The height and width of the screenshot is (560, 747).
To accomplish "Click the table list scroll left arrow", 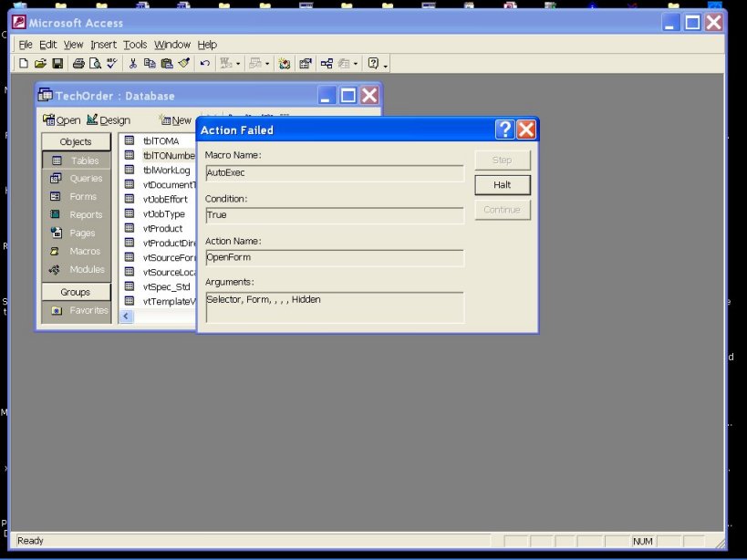I will click(126, 316).
